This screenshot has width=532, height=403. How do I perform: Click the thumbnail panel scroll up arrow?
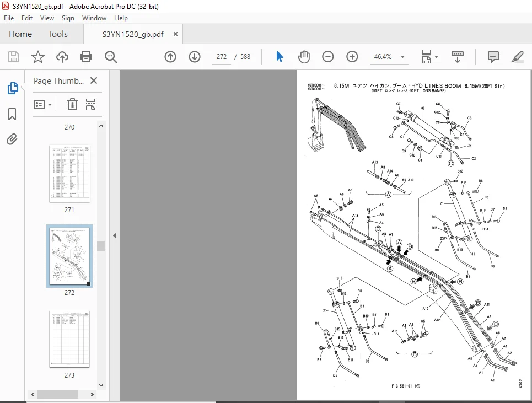click(101, 126)
